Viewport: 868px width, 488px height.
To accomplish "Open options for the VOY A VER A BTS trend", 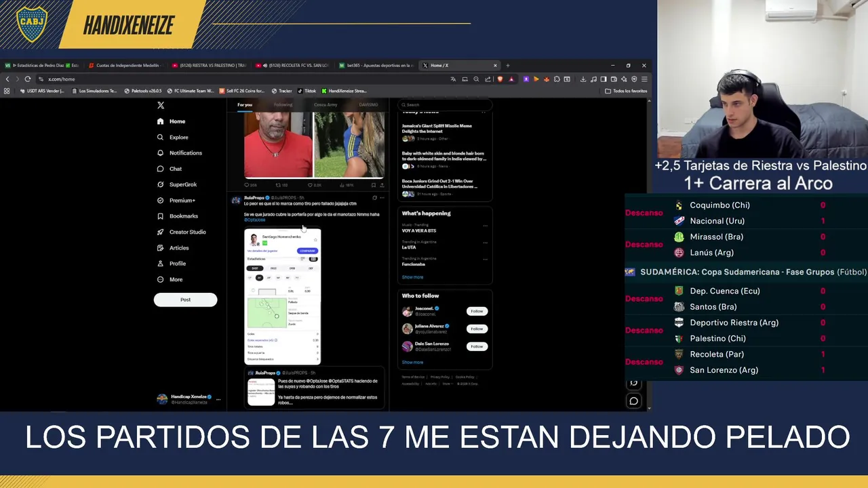I will click(485, 226).
